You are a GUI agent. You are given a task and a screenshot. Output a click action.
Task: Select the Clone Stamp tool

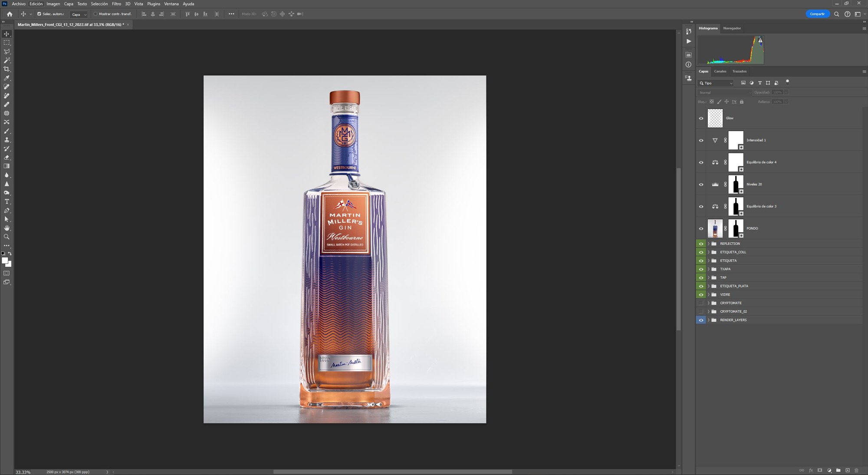(x=7, y=140)
